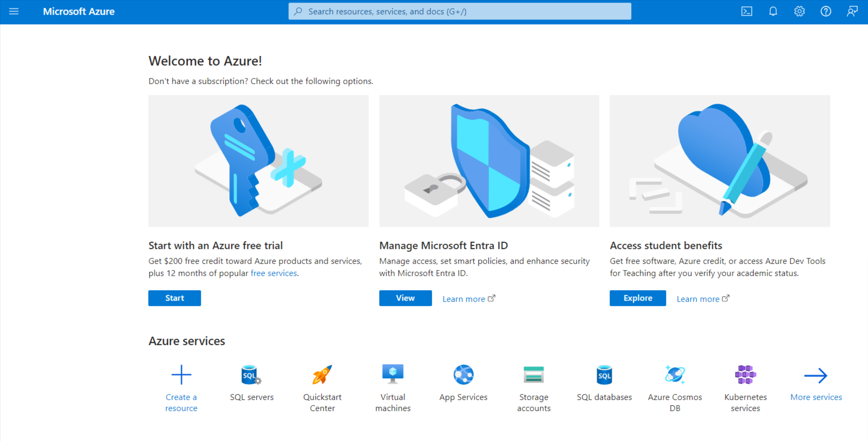
Task: Follow the free services link
Action: click(274, 273)
